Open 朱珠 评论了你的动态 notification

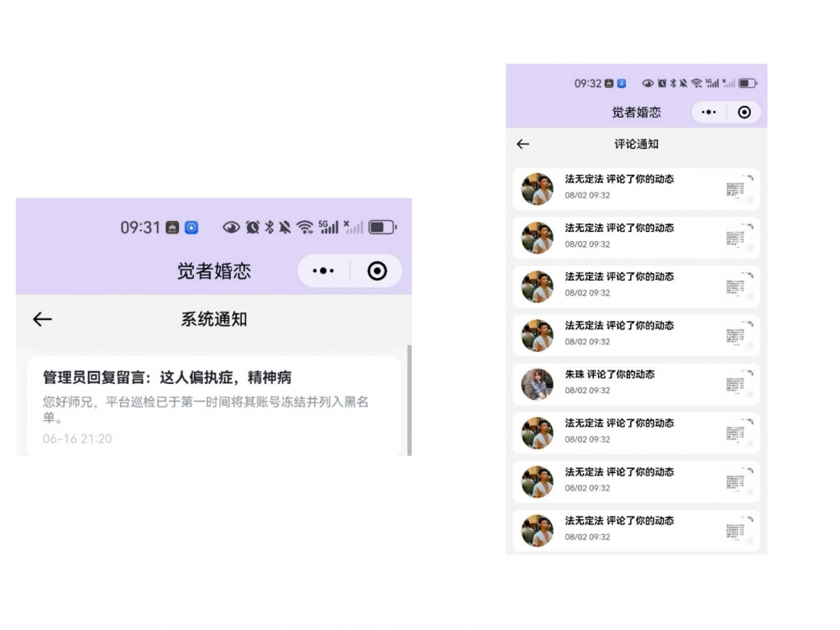620,375
